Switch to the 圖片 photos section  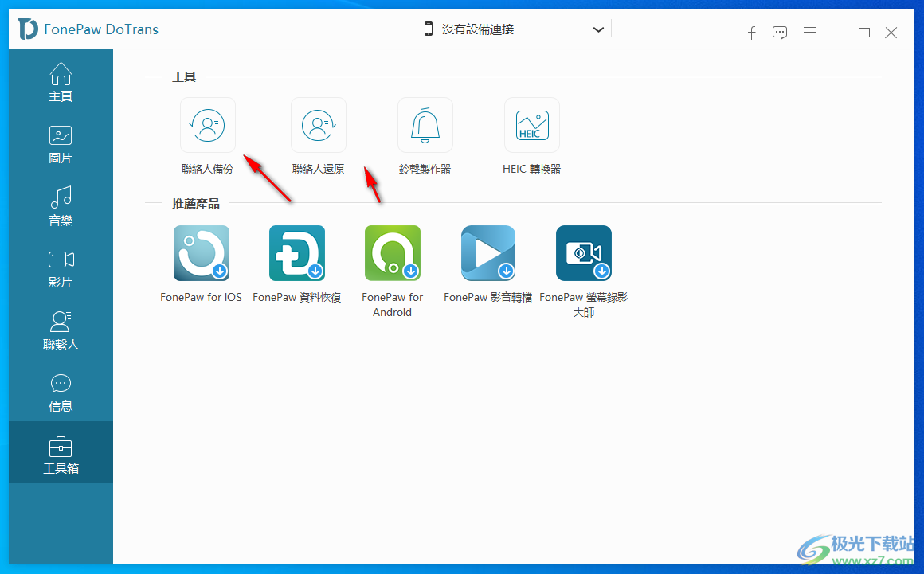pyautogui.click(x=61, y=143)
